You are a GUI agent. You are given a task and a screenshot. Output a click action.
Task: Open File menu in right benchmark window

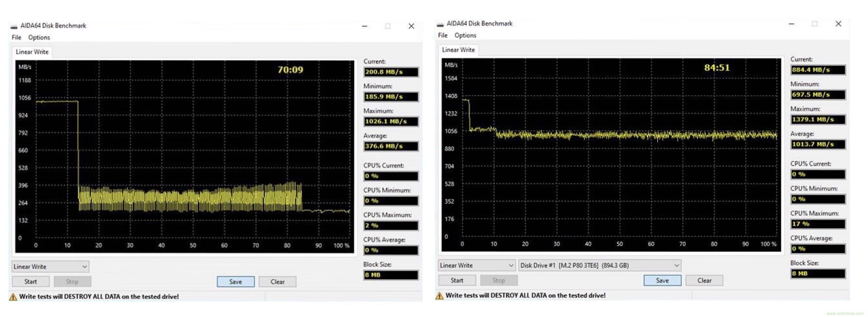pos(443,35)
